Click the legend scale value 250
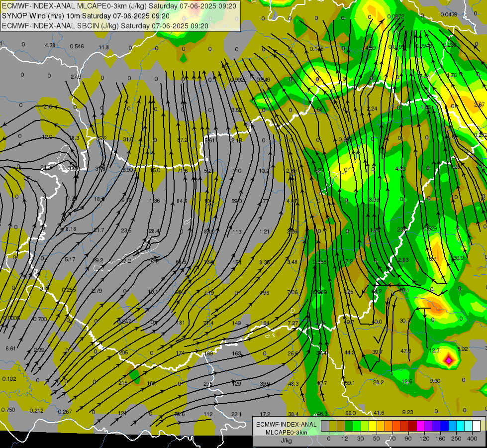This screenshot has height=448, width=487. [456, 439]
